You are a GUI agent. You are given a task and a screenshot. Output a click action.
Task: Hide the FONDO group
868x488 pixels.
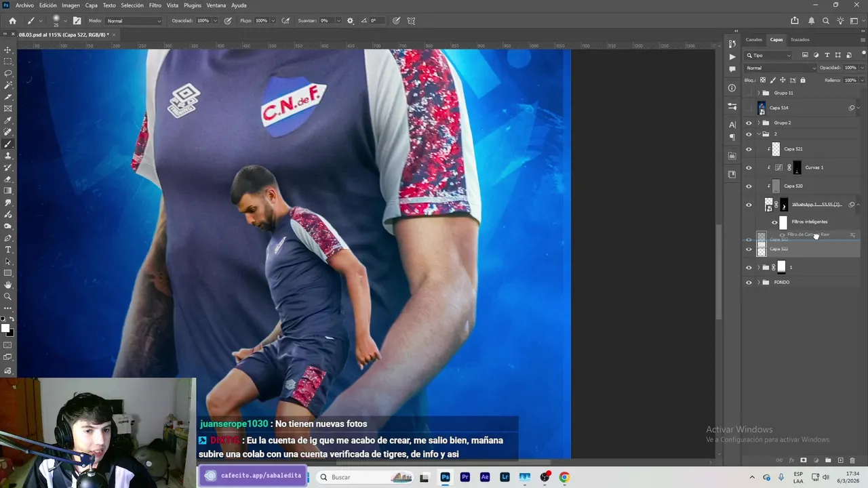(x=749, y=282)
